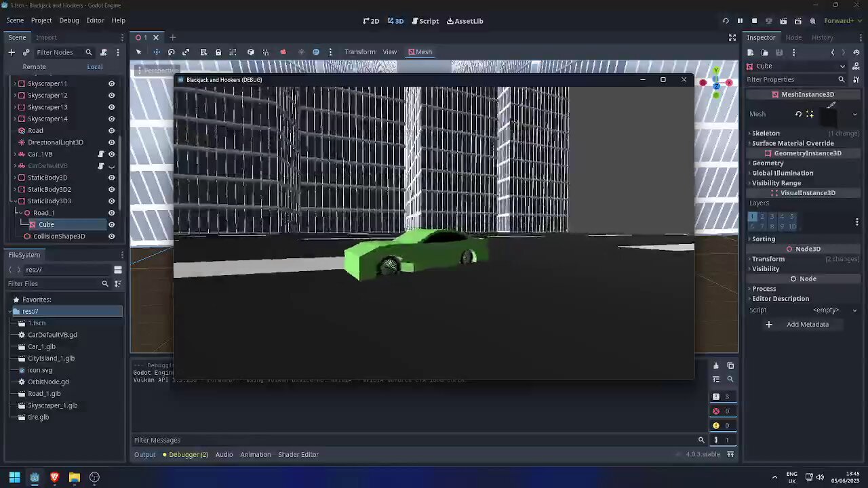Toggle visibility of DirectionalLight3D
868x488 pixels.
point(112,142)
